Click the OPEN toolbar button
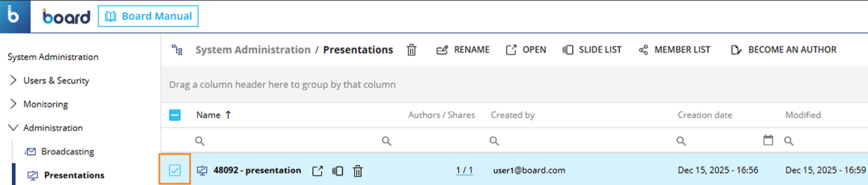The height and width of the screenshot is (185, 868). (x=526, y=49)
